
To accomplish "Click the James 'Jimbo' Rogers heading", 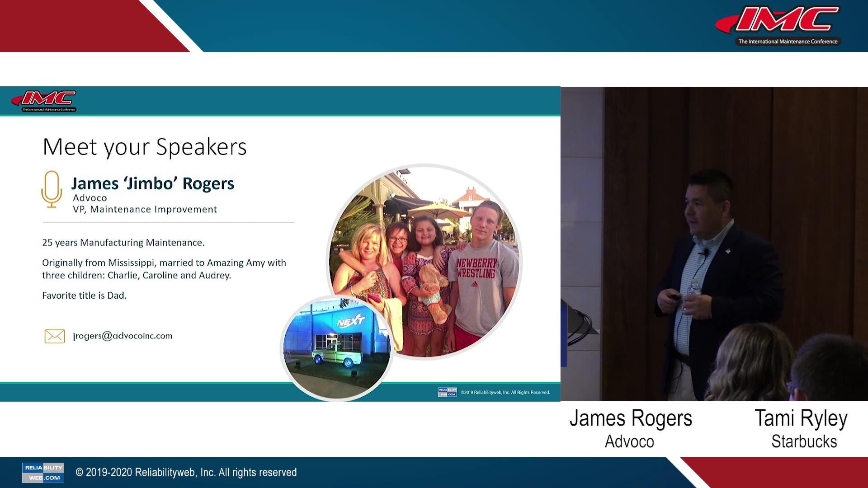I will 152,183.
